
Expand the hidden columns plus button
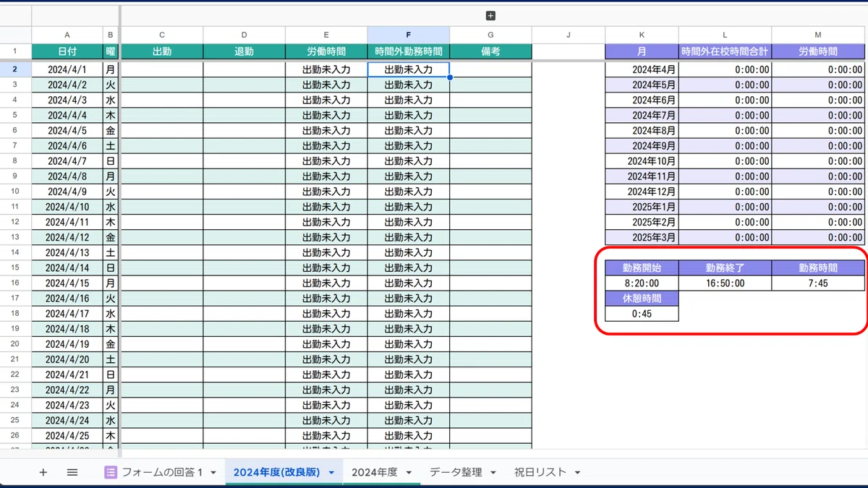pyautogui.click(x=490, y=16)
